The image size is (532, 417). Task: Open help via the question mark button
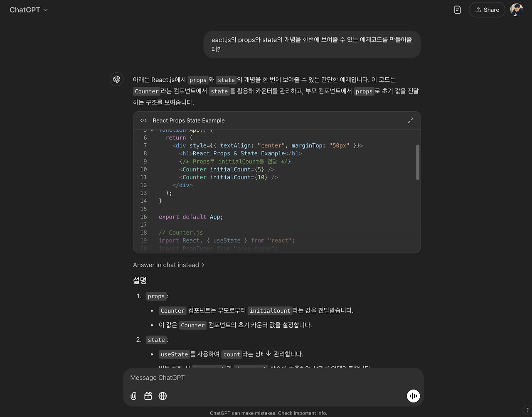point(527,410)
